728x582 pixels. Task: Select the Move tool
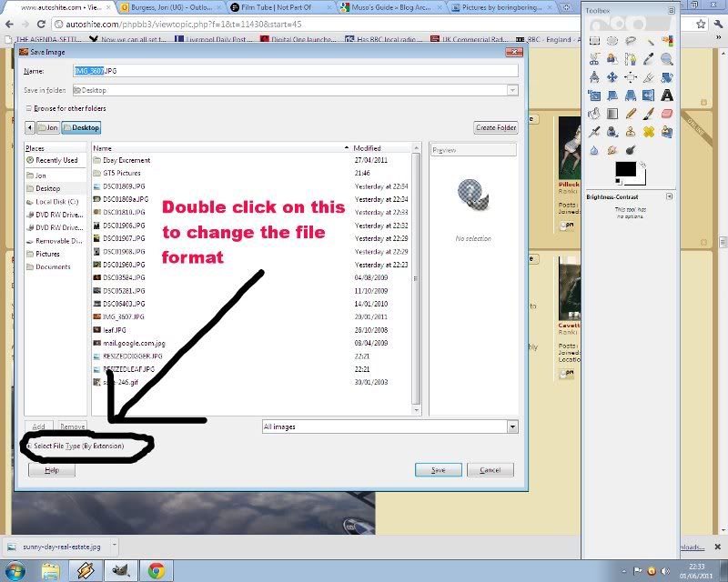pyautogui.click(x=612, y=77)
